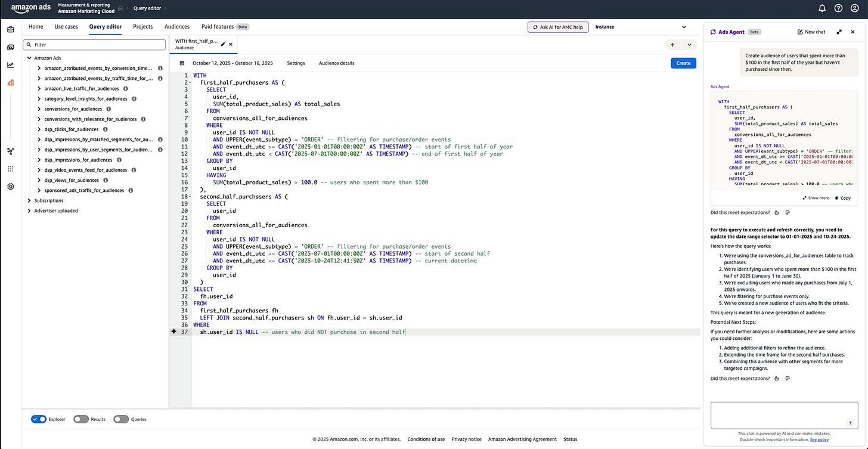The image size is (868, 449).
Task: Expand the Ads Agent panel to full size
Action: click(x=839, y=32)
